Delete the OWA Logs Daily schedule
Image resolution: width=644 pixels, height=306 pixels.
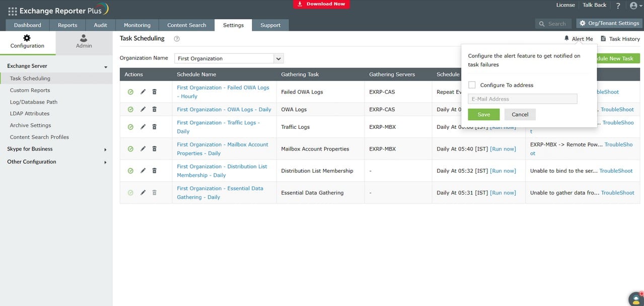(155, 109)
